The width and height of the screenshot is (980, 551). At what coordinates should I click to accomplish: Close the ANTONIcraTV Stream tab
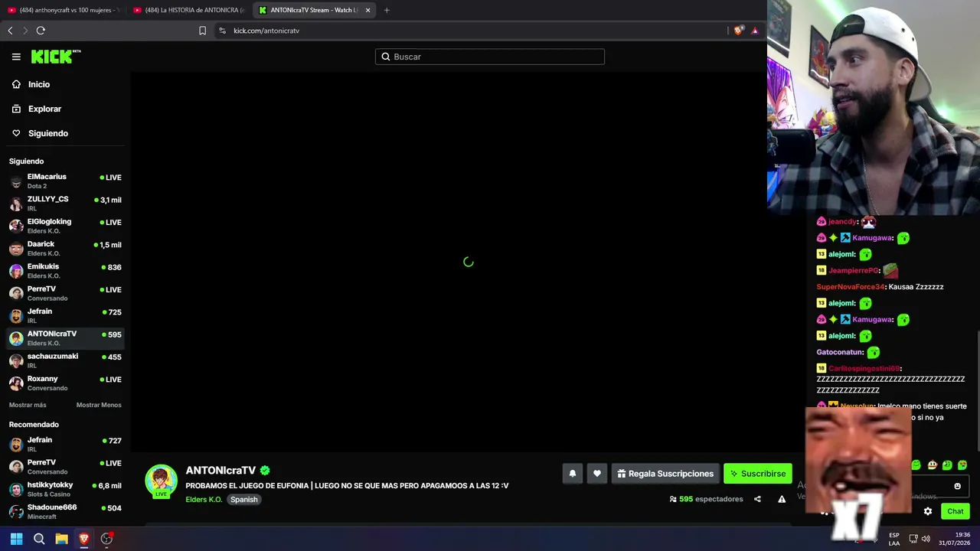pyautogui.click(x=367, y=10)
